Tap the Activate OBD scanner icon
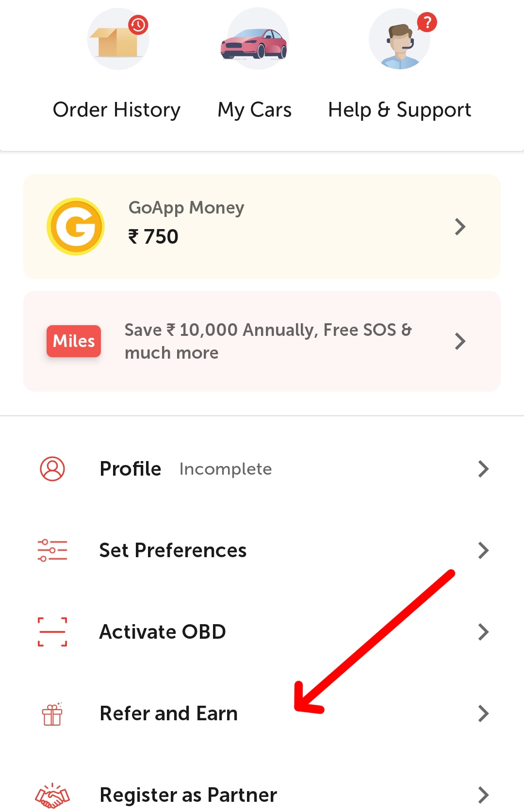Image resolution: width=524 pixels, height=812 pixels. tap(52, 632)
